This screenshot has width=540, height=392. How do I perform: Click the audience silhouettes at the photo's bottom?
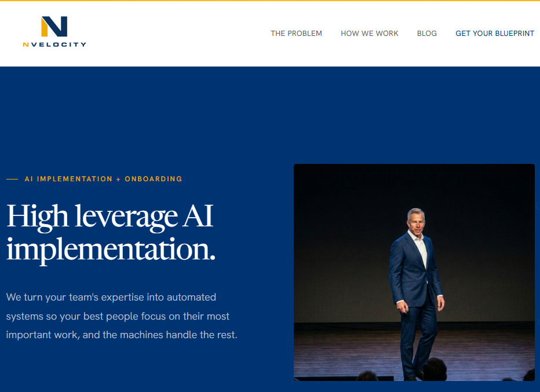(x=435, y=371)
